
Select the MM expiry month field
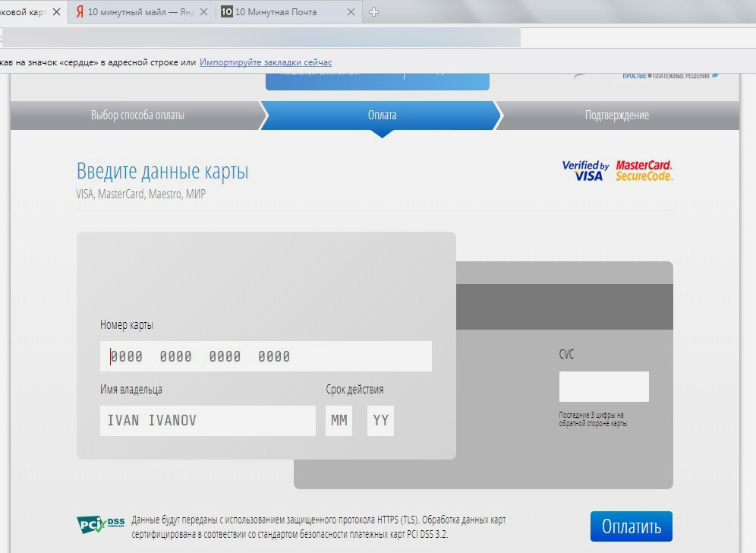[x=339, y=421]
